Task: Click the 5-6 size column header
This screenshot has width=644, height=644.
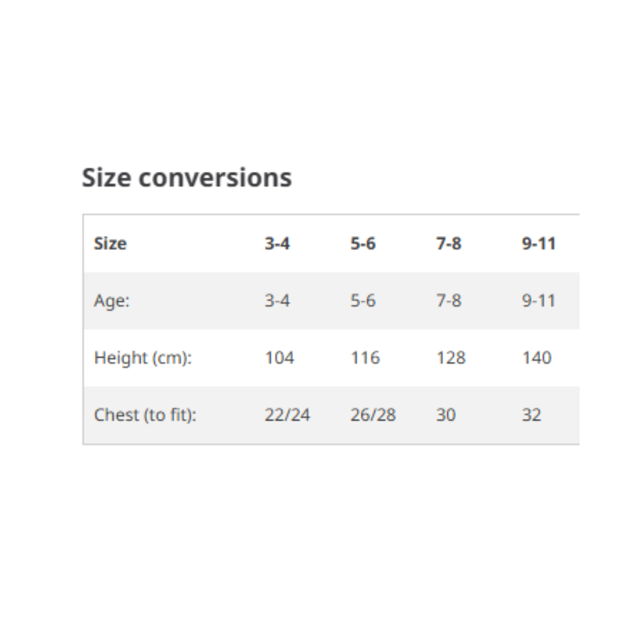Action: 363,243
